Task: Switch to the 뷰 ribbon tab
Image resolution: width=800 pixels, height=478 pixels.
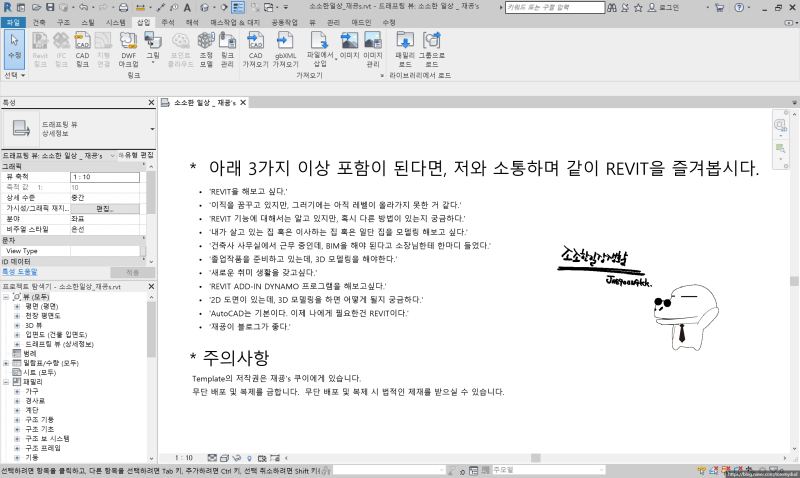Action: pos(312,22)
